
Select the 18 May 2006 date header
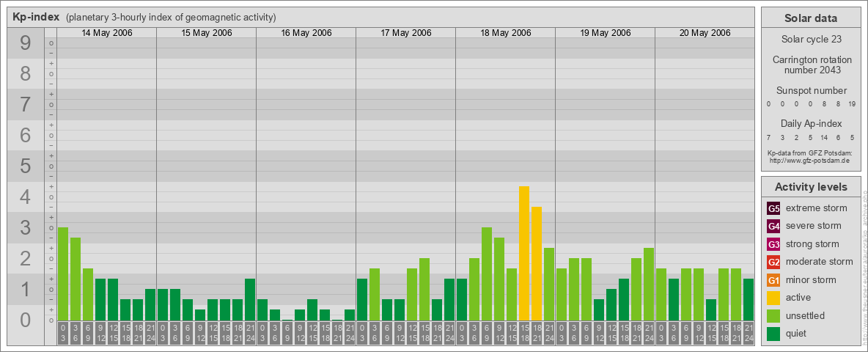point(506,33)
